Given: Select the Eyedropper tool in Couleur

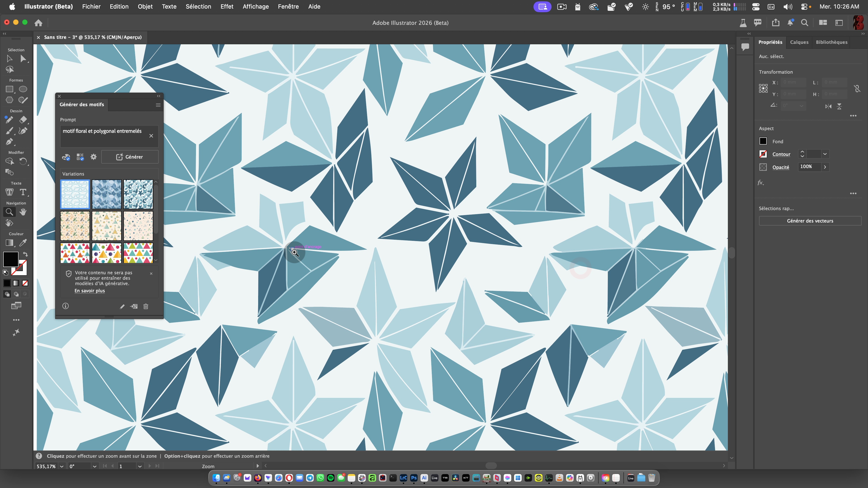Looking at the screenshot, I should point(23,242).
